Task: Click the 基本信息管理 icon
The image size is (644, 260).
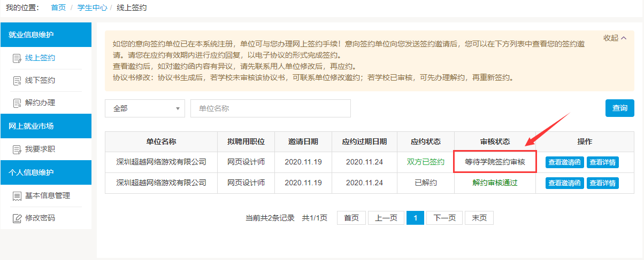Action: (x=17, y=196)
